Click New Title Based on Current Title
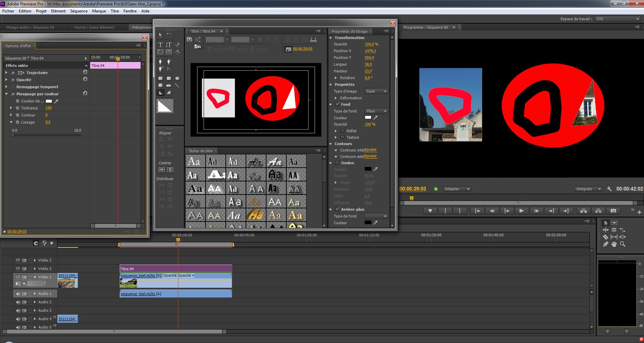This screenshot has height=343, width=644. [x=189, y=39]
